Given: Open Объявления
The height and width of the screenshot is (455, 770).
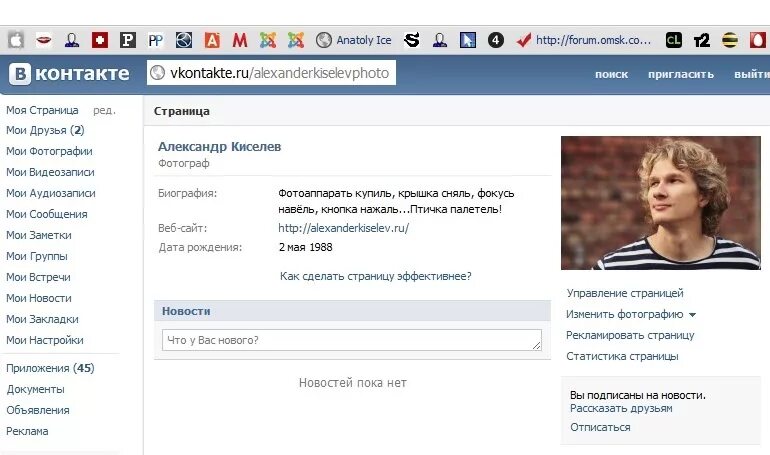Looking at the screenshot, I should coord(38,410).
